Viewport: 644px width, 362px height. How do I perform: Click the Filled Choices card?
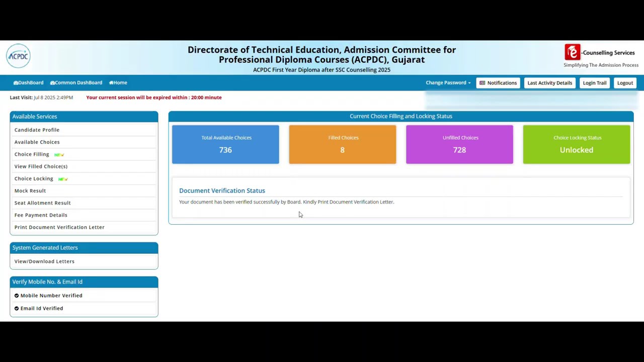pos(343,144)
